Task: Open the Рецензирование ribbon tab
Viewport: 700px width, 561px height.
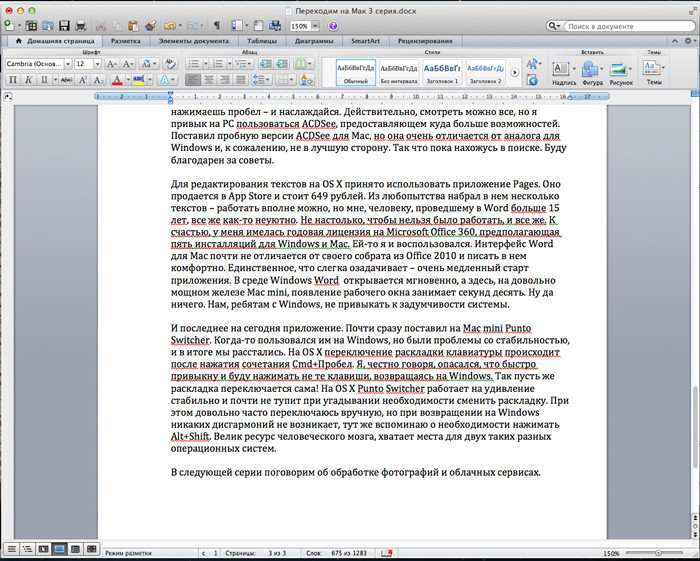Action: point(423,42)
